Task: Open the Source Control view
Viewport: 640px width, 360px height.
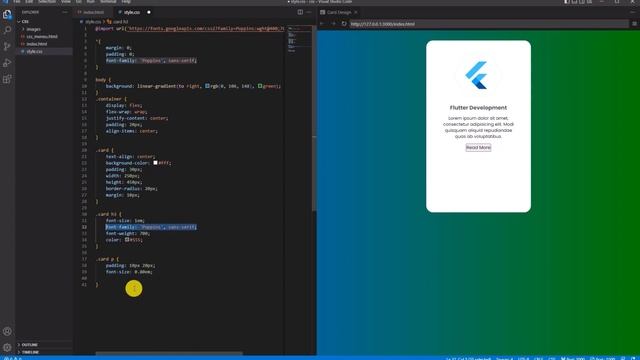Action: coord(7,47)
